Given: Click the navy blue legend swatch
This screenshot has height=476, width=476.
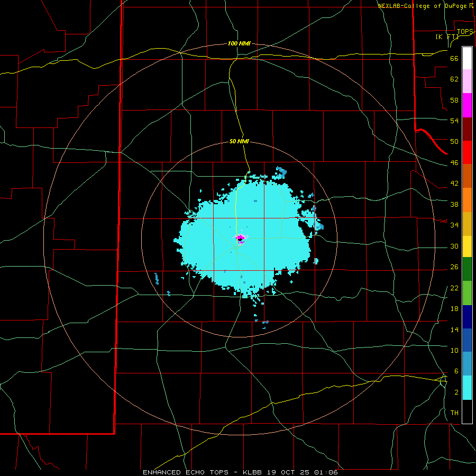Looking at the screenshot, I should [x=467, y=317].
